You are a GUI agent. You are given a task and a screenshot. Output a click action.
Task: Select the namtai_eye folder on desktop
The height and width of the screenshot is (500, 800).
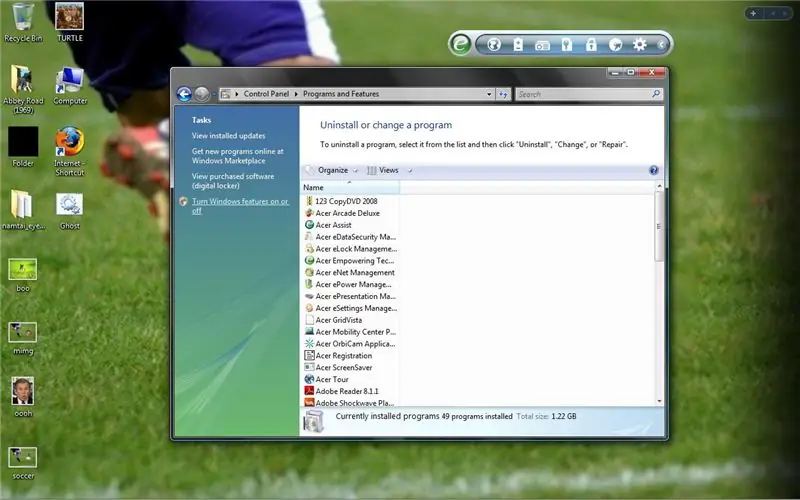[23, 210]
